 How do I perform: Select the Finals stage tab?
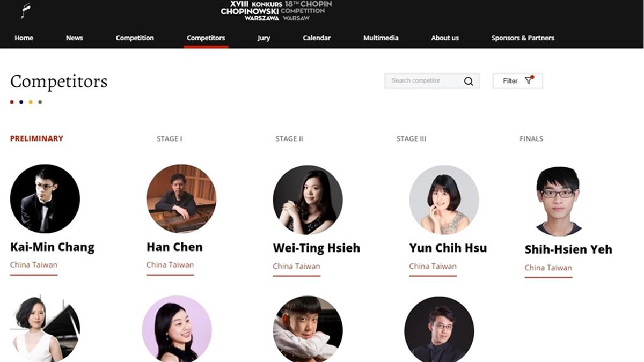531,138
